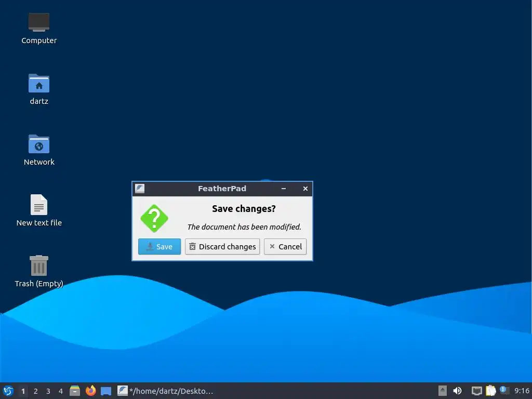Viewport: 532px width, 399px height.
Task: Activate the FeatherPad taskbar window entry
Action: pyautogui.click(x=166, y=391)
